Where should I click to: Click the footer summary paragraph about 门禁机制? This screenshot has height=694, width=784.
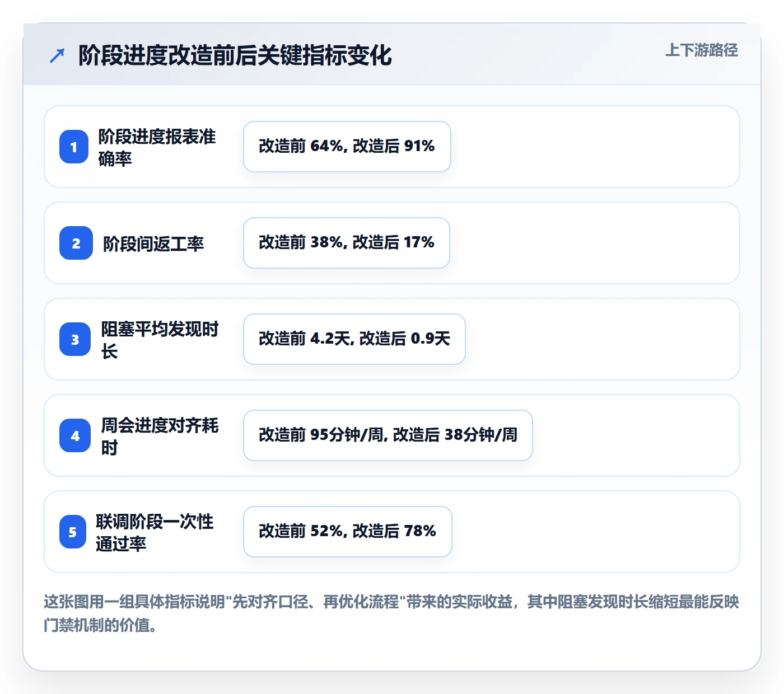coord(391,613)
